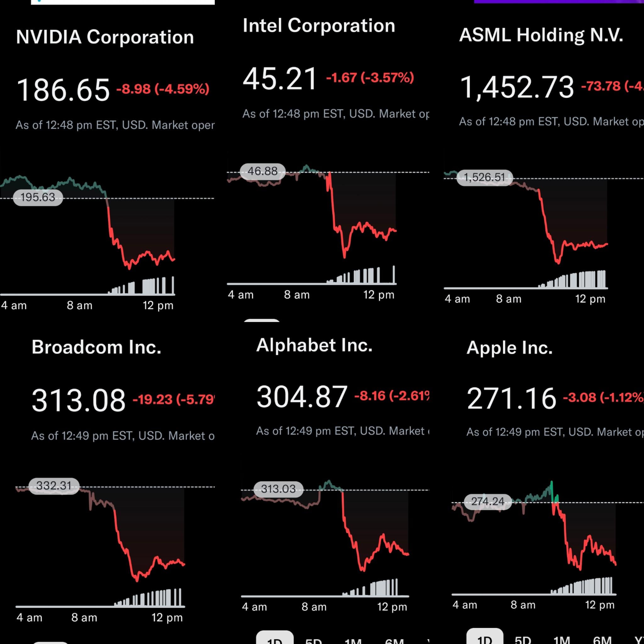Switch Apple chart to 5D range
The height and width of the screenshot is (644, 644).
pyautogui.click(x=523, y=639)
